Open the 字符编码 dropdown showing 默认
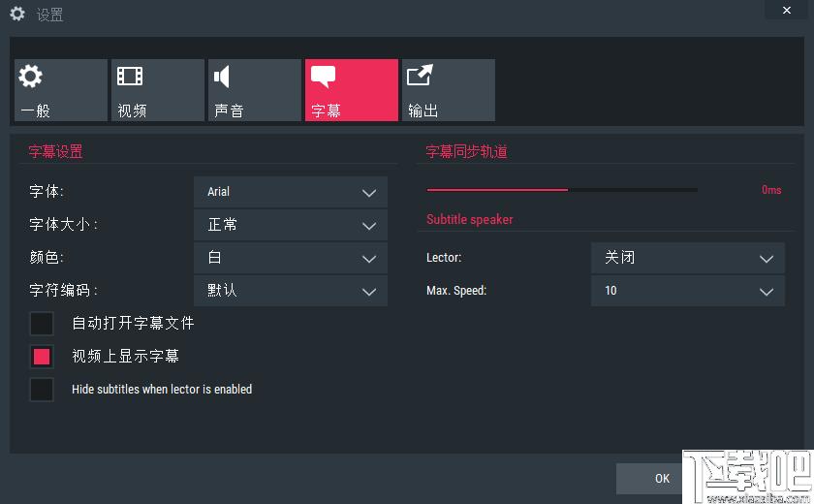Image resolution: width=814 pixels, height=504 pixels. coord(291,291)
